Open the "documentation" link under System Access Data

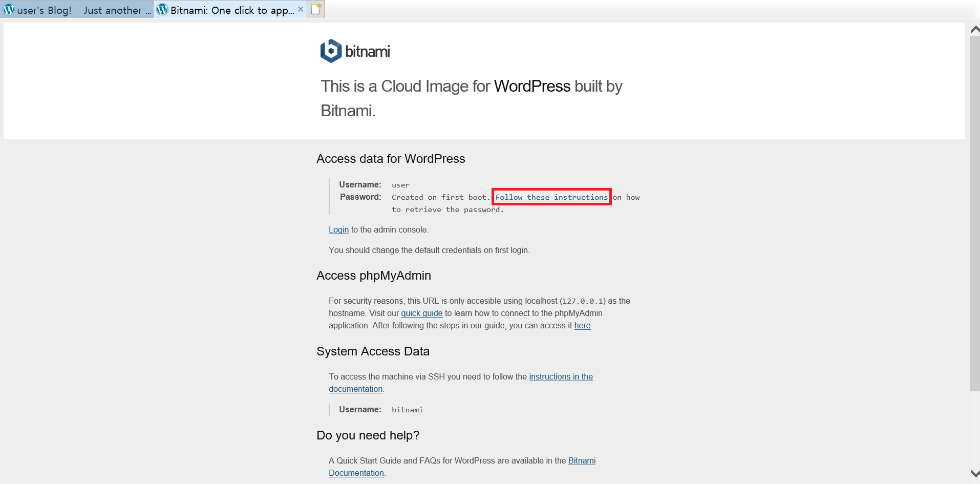click(x=356, y=389)
